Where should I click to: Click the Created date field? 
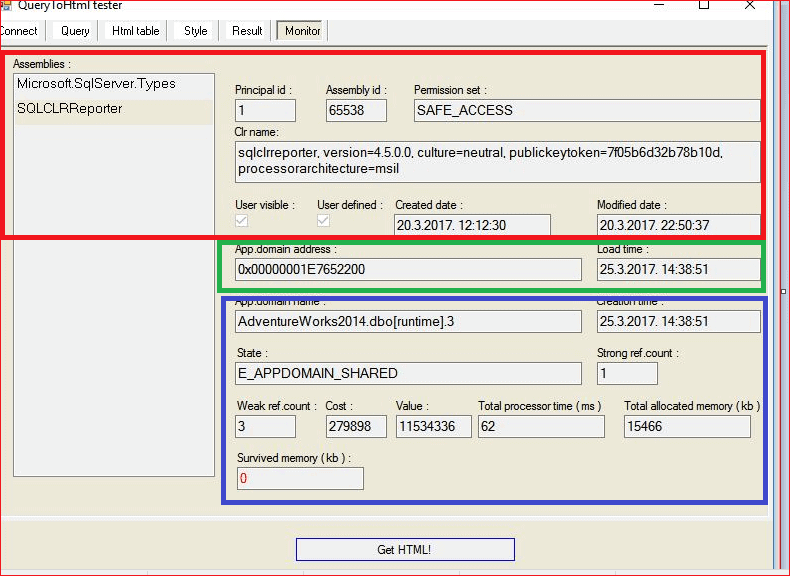[x=472, y=225]
